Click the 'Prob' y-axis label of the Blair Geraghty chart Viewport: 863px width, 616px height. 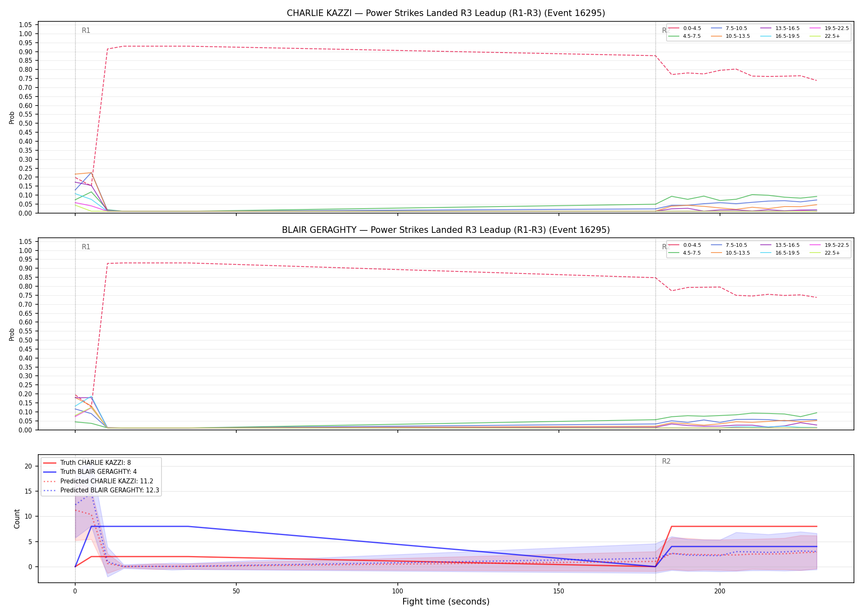[x=12, y=335]
